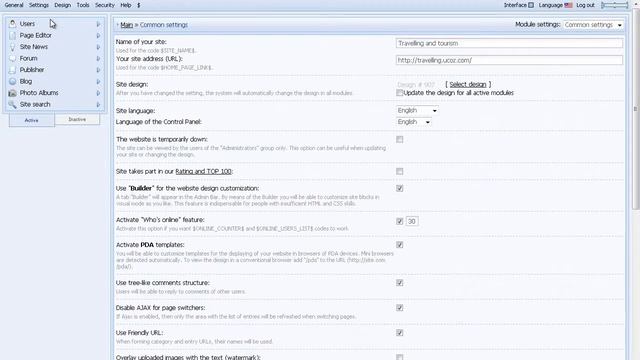Expand the Blog submenu arrow
Screen dimensions: 640x360
coord(98,81)
